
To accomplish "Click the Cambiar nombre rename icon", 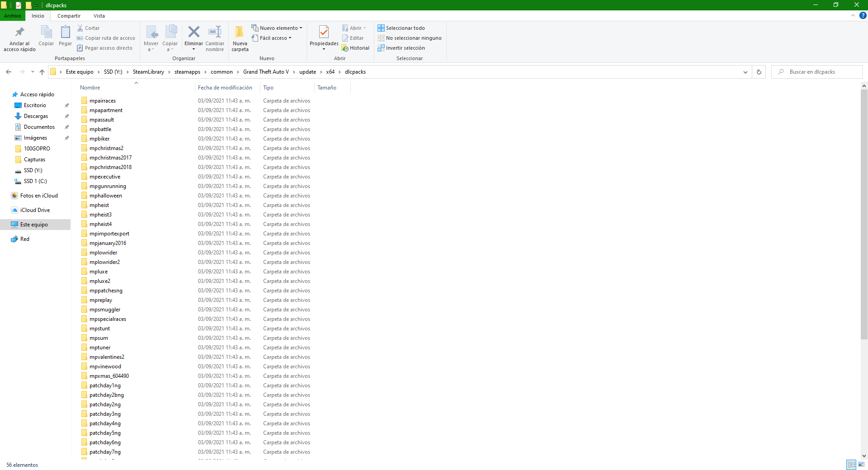I will point(215,32).
